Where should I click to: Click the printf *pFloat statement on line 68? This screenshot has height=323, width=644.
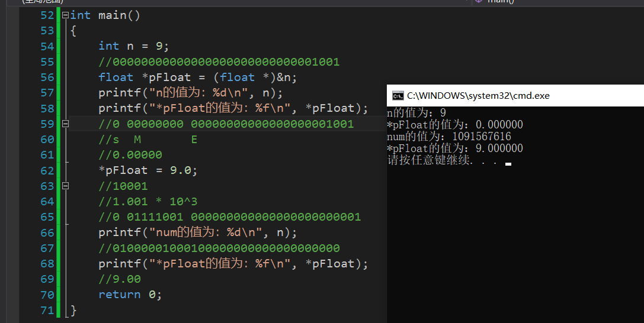[x=233, y=263]
